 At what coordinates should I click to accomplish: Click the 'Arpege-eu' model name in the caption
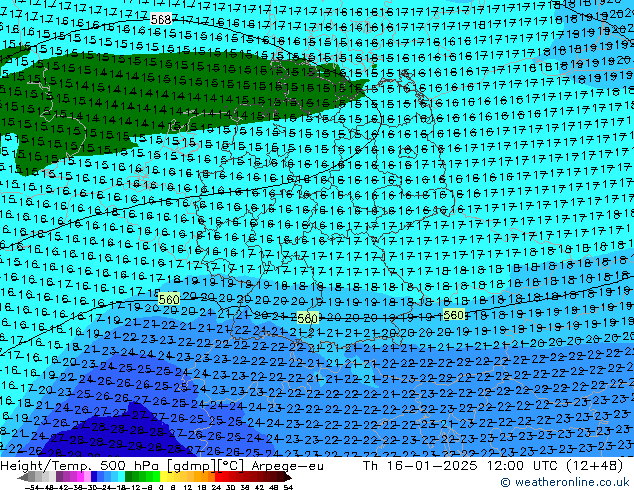(287, 466)
